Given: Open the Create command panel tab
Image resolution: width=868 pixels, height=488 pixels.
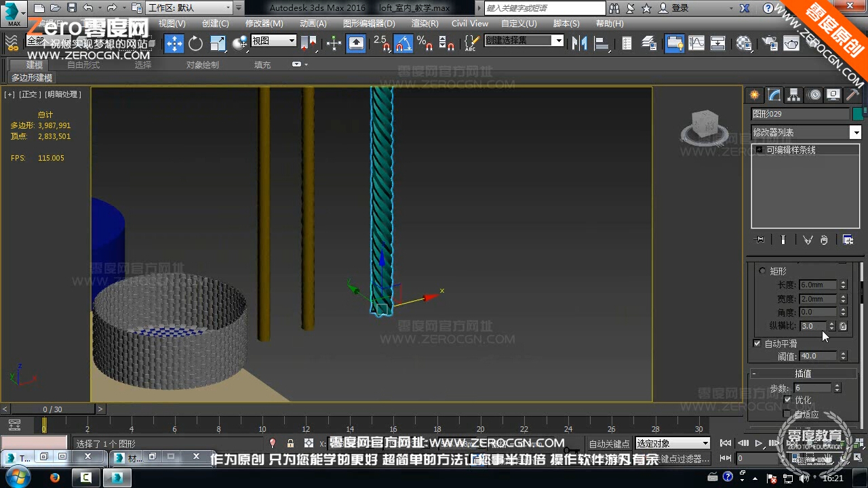Looking at the screenshot, I should pyautogui.click(x=754, y=95).
